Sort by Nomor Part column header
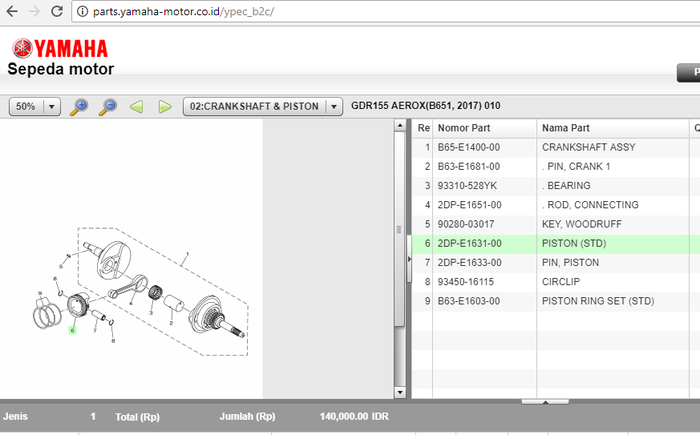The width and height of the screenshot is (700, 435). (485, 128)
